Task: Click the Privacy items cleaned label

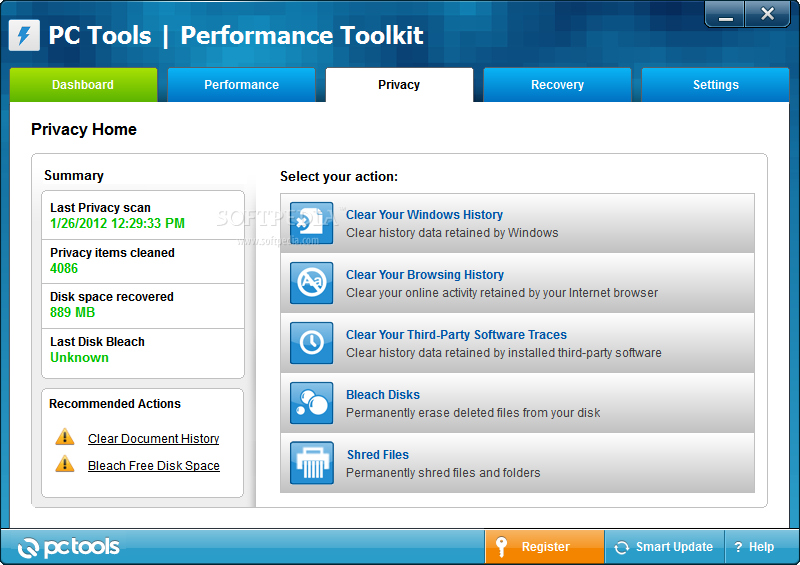Action: 112,253
